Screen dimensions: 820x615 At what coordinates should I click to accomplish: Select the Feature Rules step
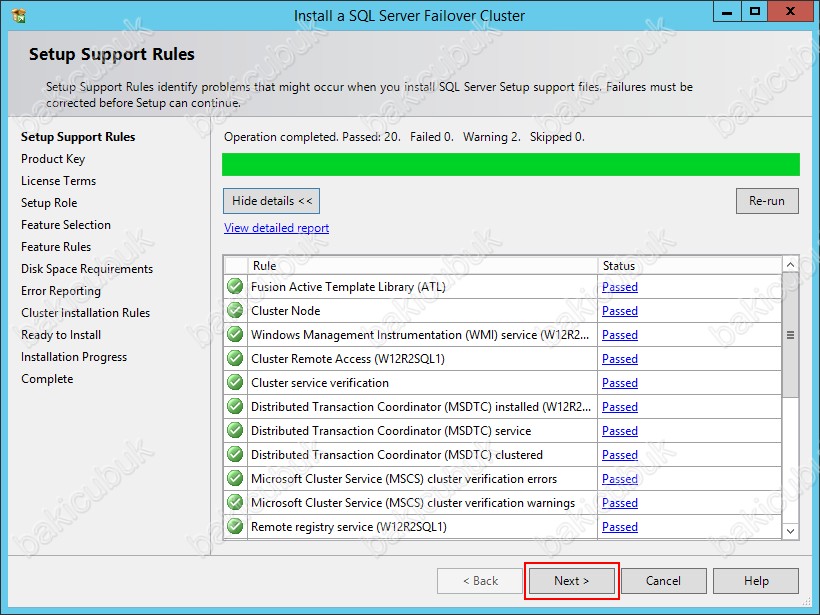(x=56, y=247)
